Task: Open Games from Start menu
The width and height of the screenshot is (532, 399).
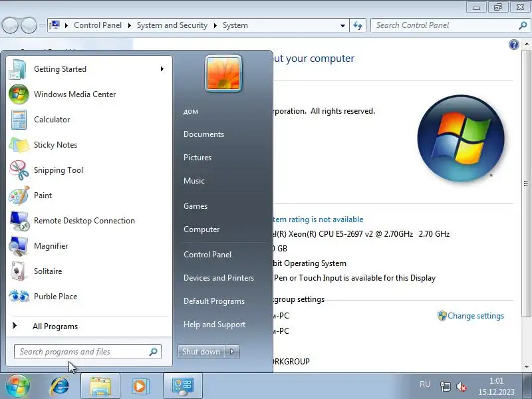Action: (x=196, y=206)
